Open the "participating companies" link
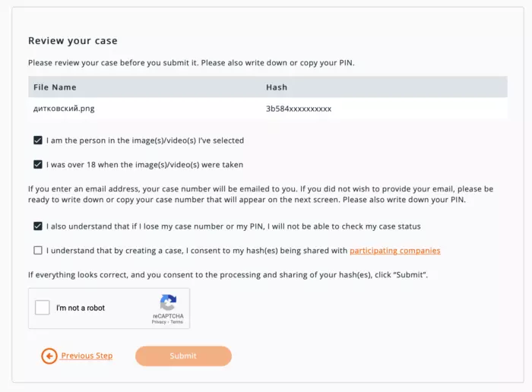The image size is (532, 392). (x=394, y=250)
